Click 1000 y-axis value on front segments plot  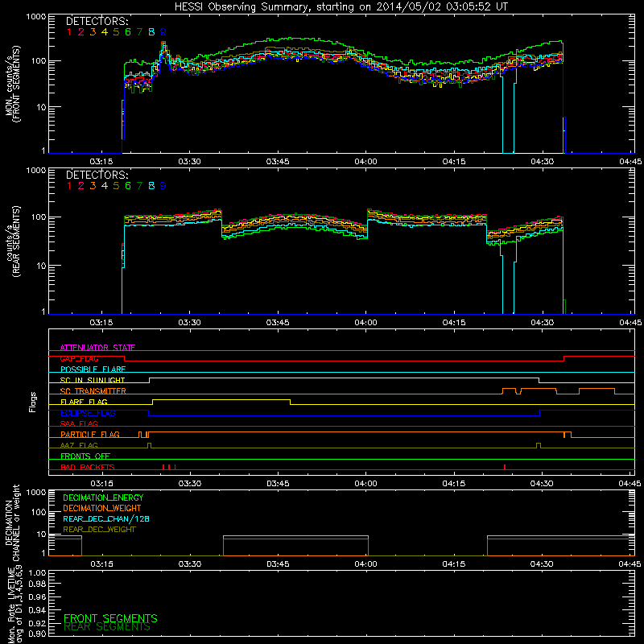click(35, 17)
